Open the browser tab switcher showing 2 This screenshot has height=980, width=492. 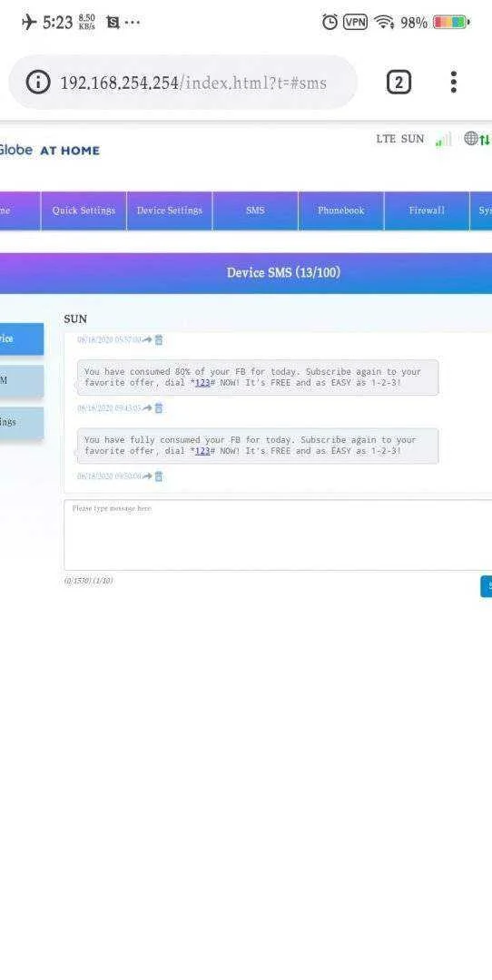pos(399,82)
